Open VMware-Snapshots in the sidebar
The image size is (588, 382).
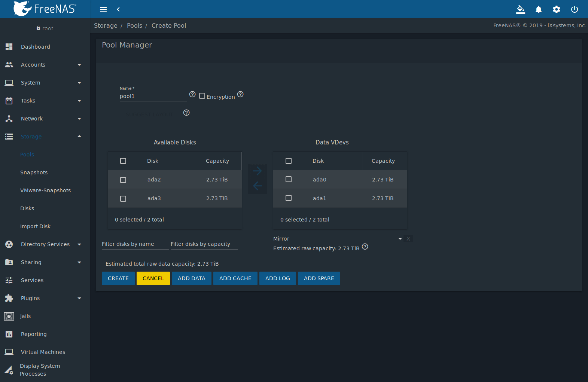tap(45, 190)
